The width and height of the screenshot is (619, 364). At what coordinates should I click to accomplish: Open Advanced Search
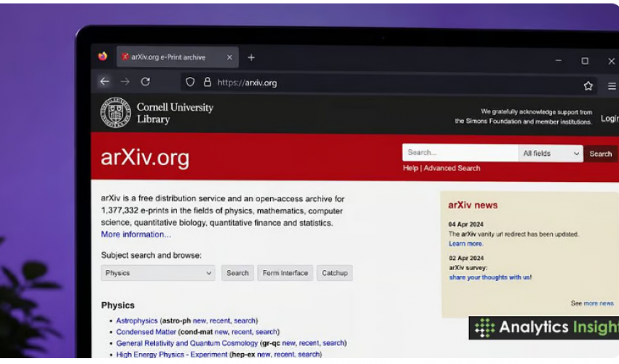tap(452, 168)
